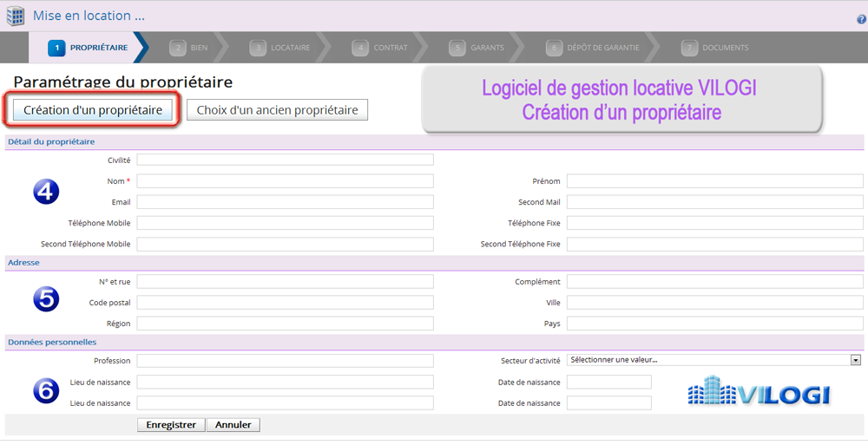Select the Pays input field

click(x=714, y=324)
